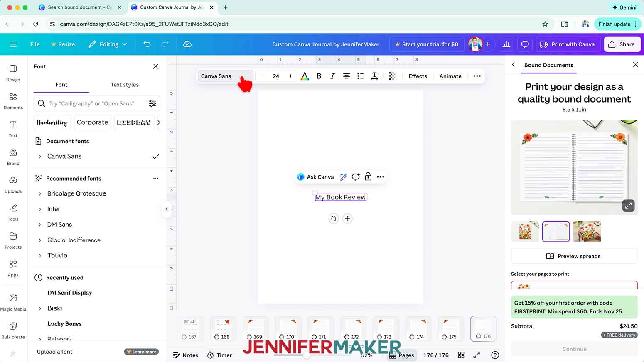
Task: Undo the last action
Action: click(147, 44)
